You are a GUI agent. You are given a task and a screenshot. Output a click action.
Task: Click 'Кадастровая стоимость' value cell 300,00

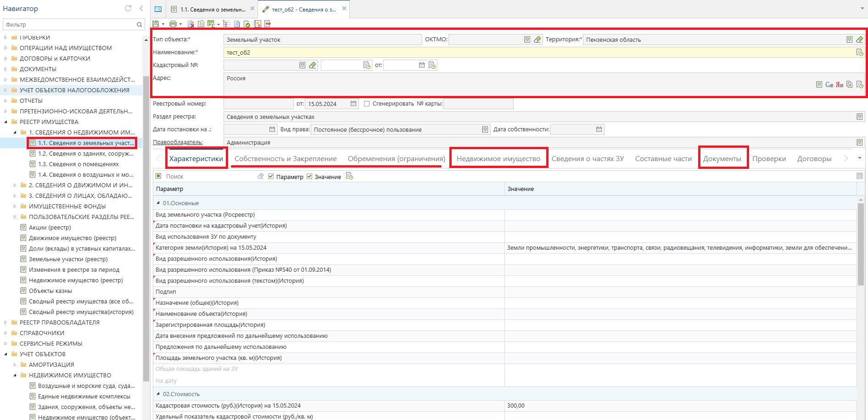681,406
